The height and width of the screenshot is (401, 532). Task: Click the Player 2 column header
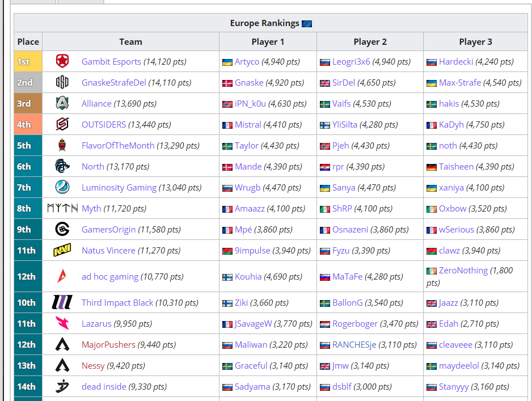[x=370, y=42]
